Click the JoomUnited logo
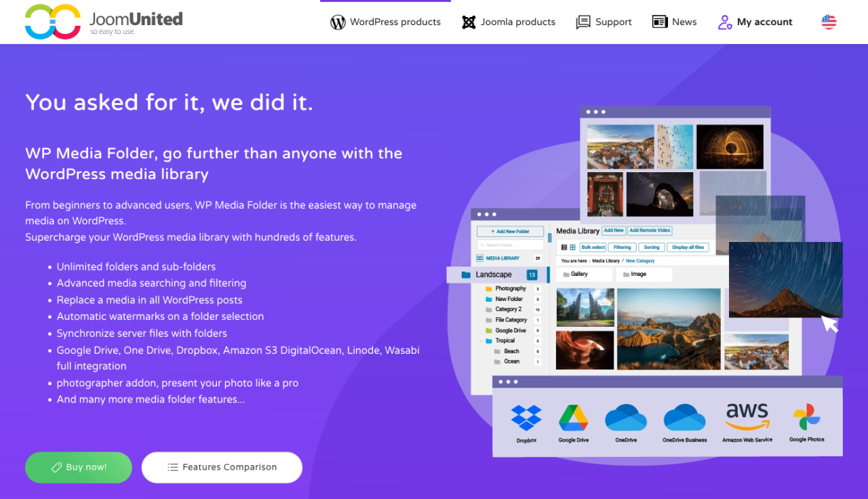 coord(104,22)
